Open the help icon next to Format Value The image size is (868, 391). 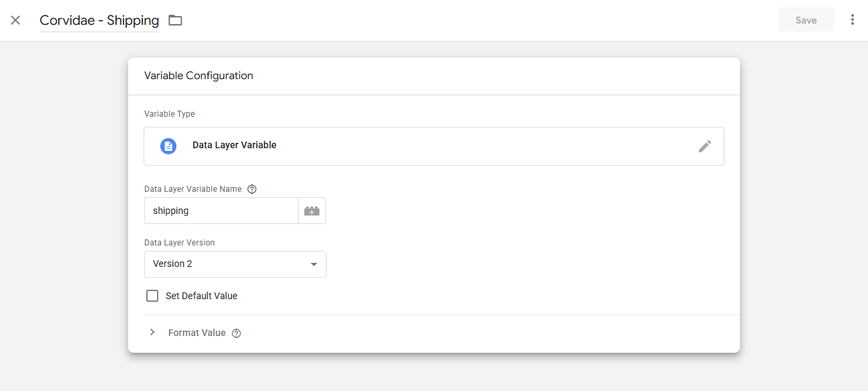[x=236, y=333]
